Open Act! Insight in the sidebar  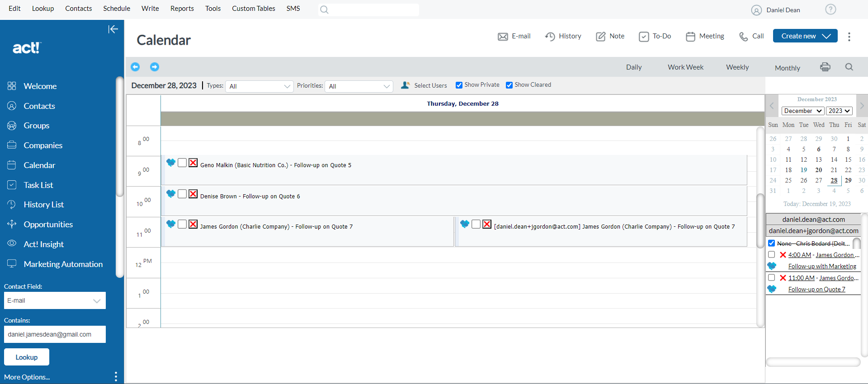(x=43, y=244)
